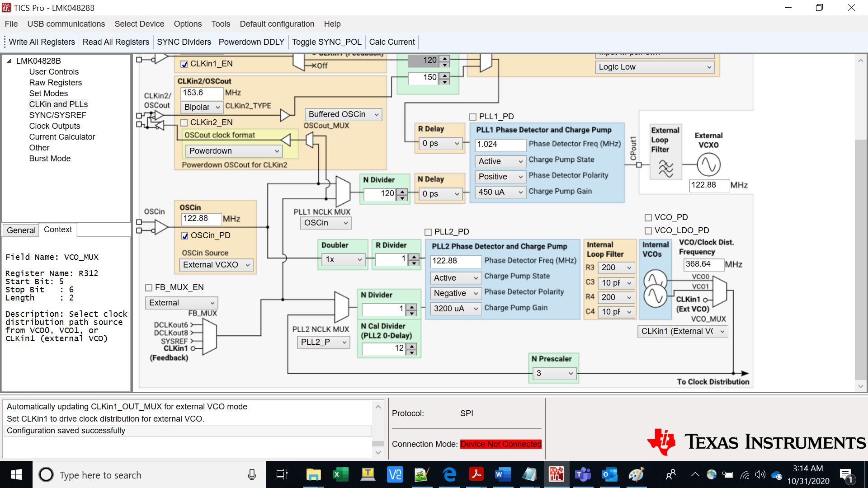Open the Doubler 1x dropdown
The height and width of the screenshot is (488, 868).
point(343,259)
